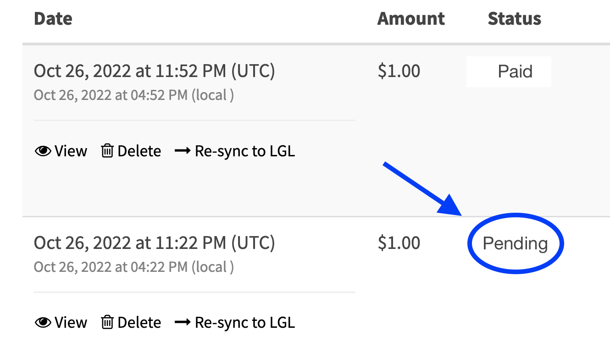
Task: Click the arrow icon for the 11:52 PM payment
Action: click(183, 151)
